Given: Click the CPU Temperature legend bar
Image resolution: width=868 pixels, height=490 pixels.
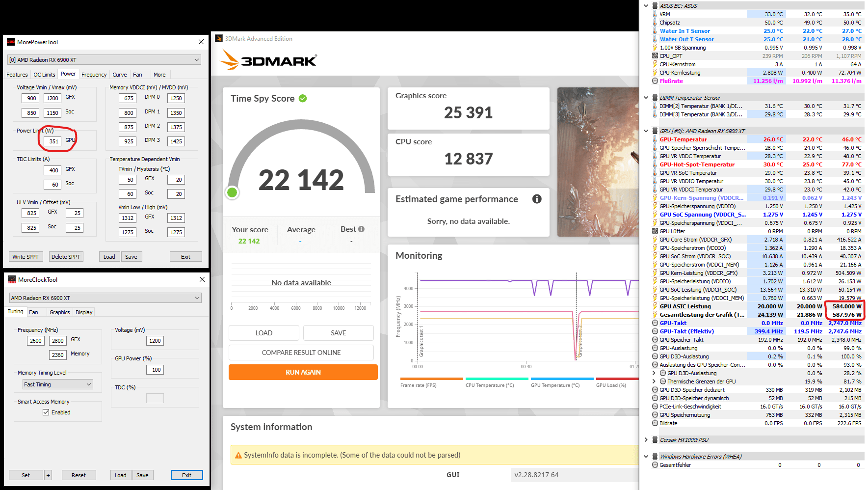Looking at the screenshot, I should (x=497, y=379).
